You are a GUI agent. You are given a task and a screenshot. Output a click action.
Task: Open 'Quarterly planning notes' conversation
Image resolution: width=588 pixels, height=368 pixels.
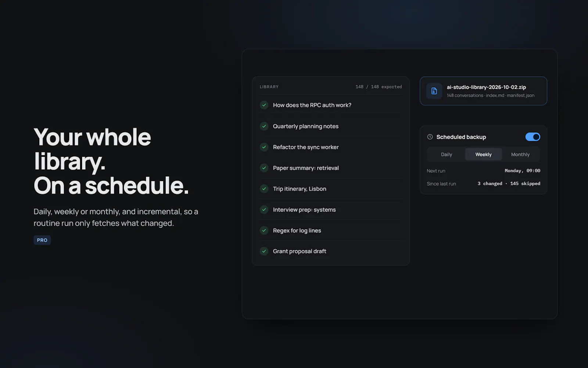(305, 126)
